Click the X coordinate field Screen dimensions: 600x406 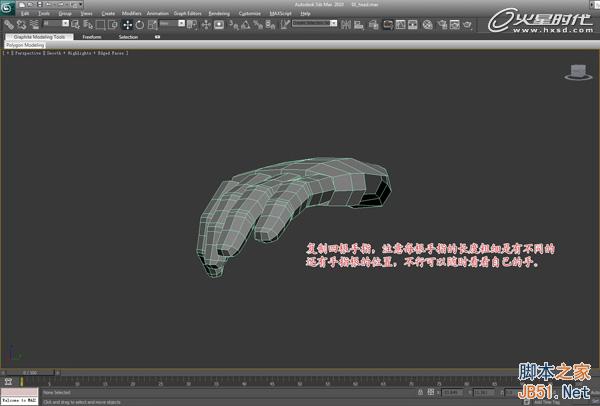452,392
